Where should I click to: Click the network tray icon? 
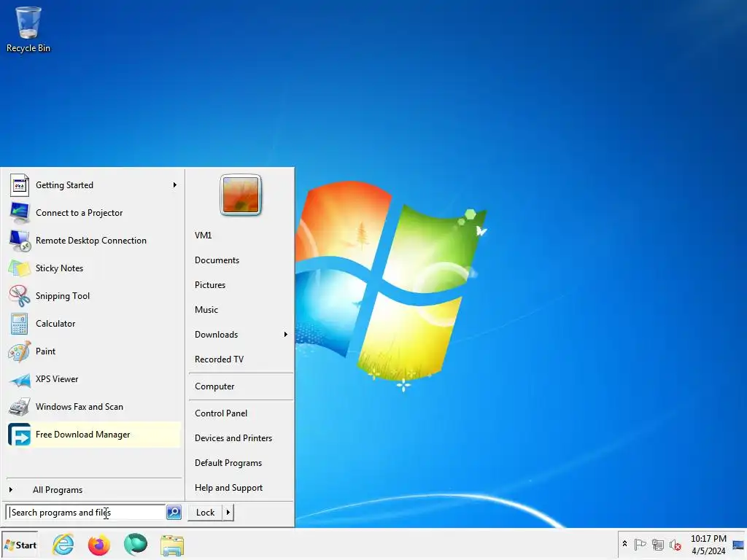coord(658,544)
